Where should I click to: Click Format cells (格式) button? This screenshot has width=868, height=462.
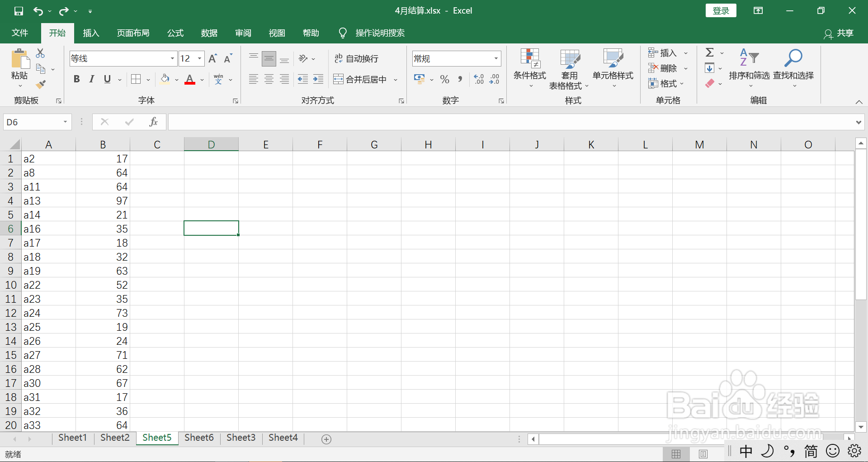663,84
